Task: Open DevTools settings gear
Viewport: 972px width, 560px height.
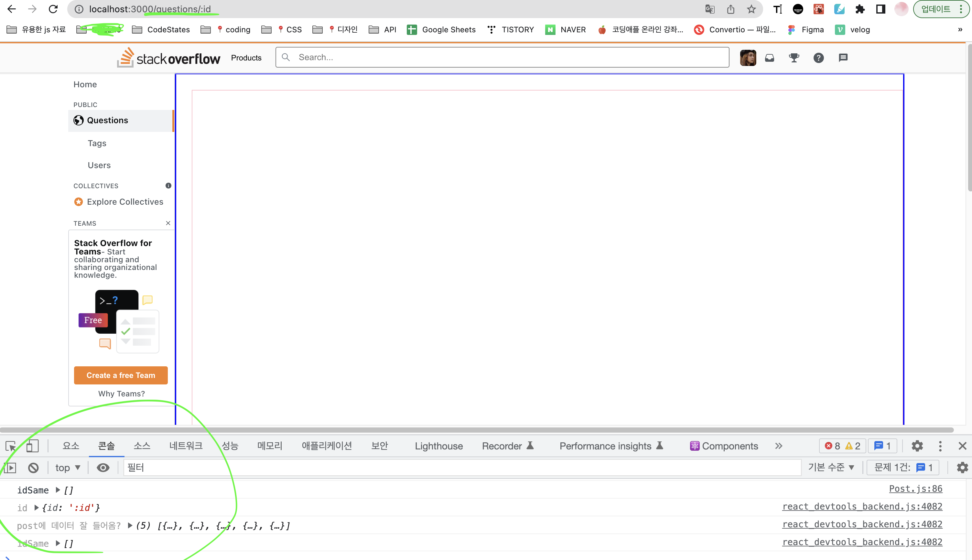Action: (x=917, y=446)
